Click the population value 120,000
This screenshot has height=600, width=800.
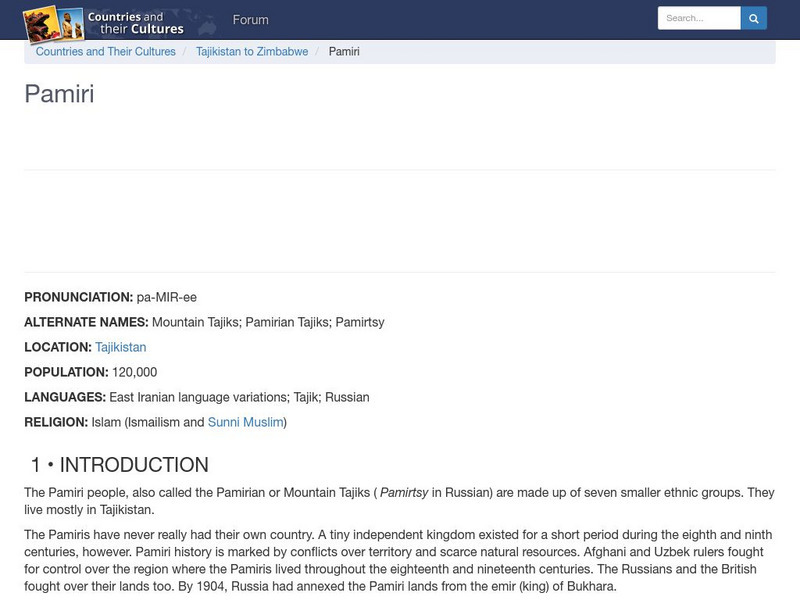coord(135,372)
